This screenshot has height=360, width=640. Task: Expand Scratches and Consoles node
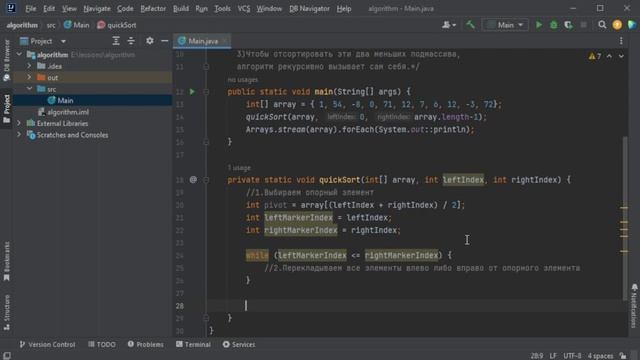pos(19,134)
